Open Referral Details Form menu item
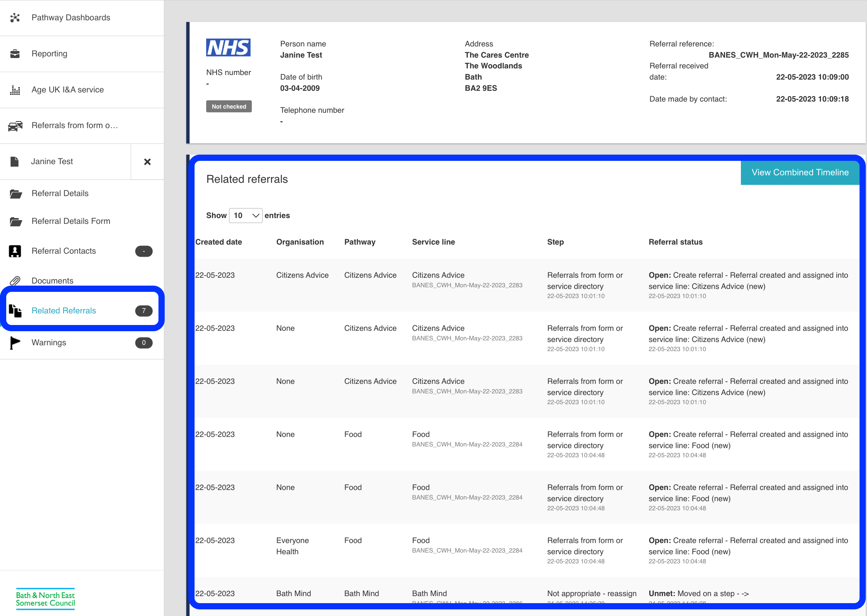This screenshot has width=867, height=616. pos(71,221)
